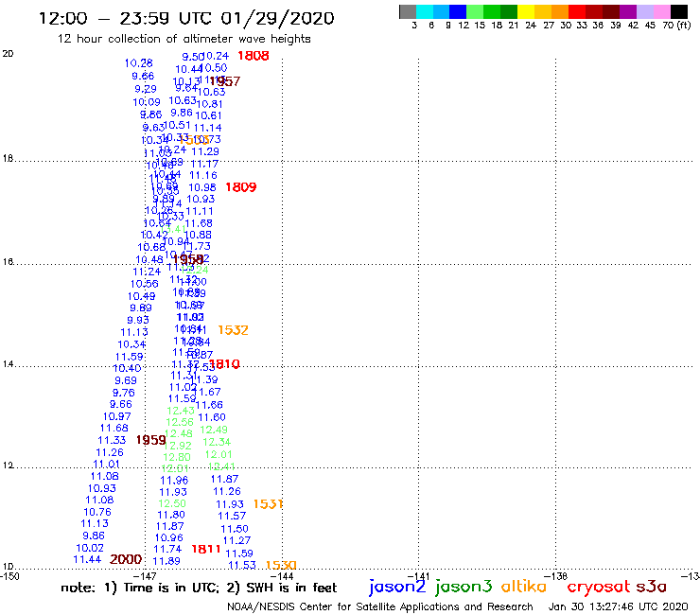Screen dimensions: 700x615
Task: Click the green wave height value '12.43'
Action: (181, 411)
